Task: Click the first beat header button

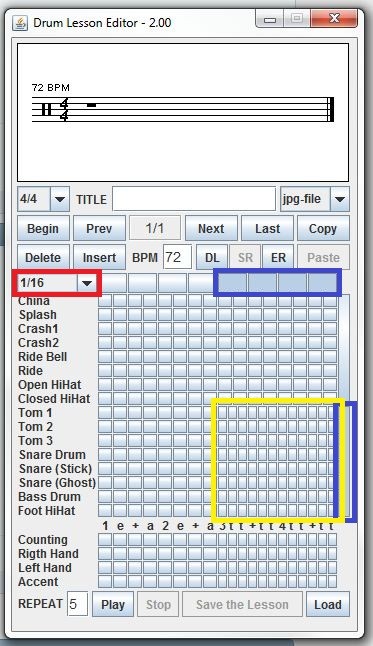Action: point(114,283)
